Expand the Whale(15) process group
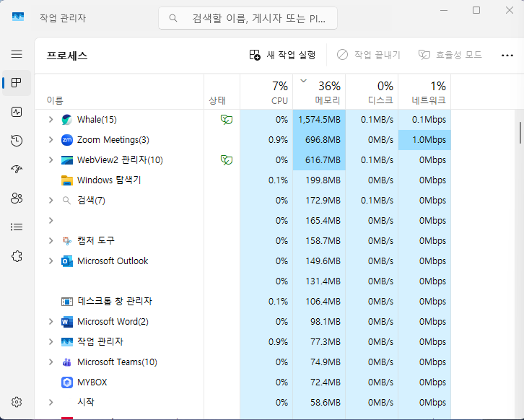 coord(51,119)
